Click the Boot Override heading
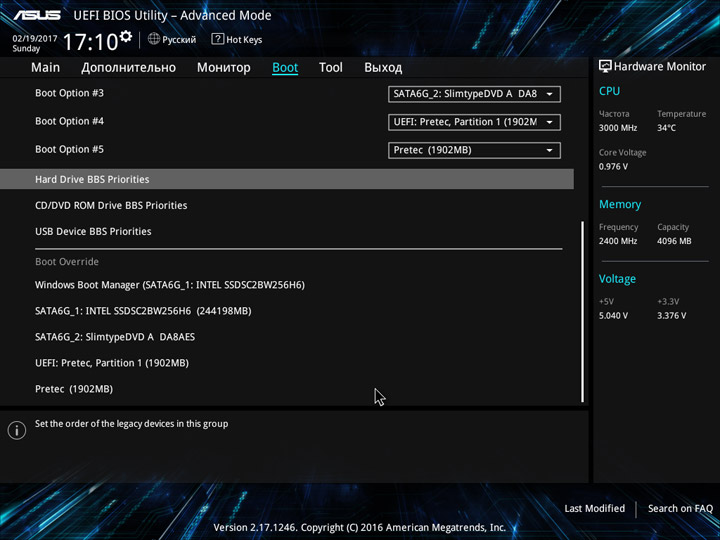Screen dimensions: 720x540 [67, 262]
